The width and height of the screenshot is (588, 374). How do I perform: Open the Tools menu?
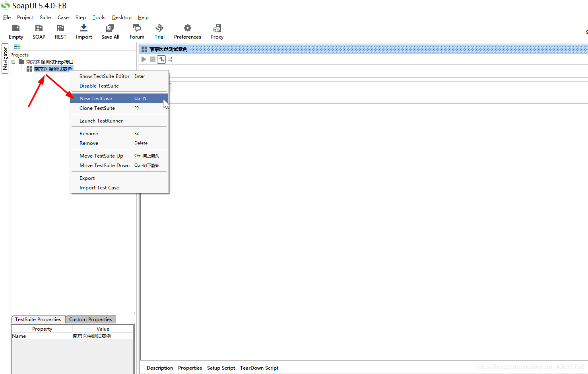pyautogui.click(x=99, y=17)
